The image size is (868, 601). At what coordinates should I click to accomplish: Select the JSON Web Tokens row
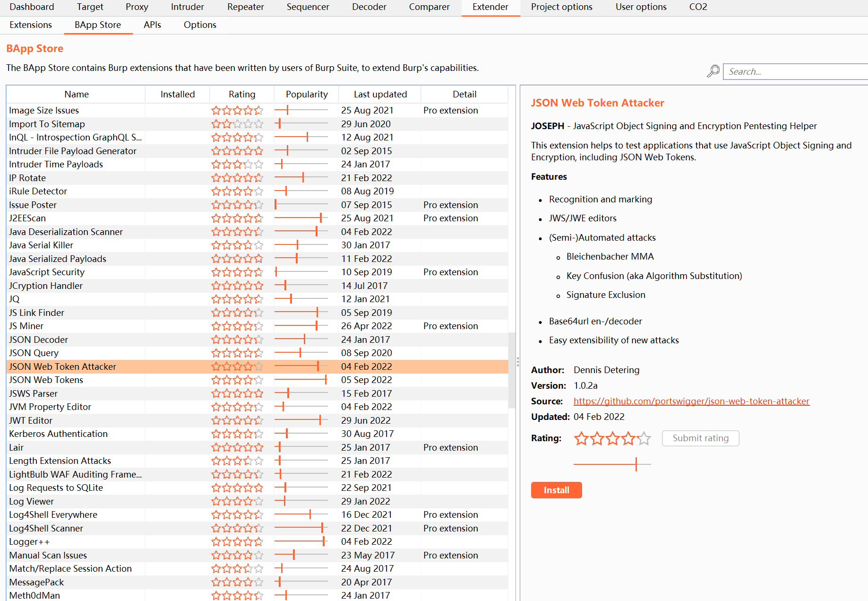tap(258, 380)
